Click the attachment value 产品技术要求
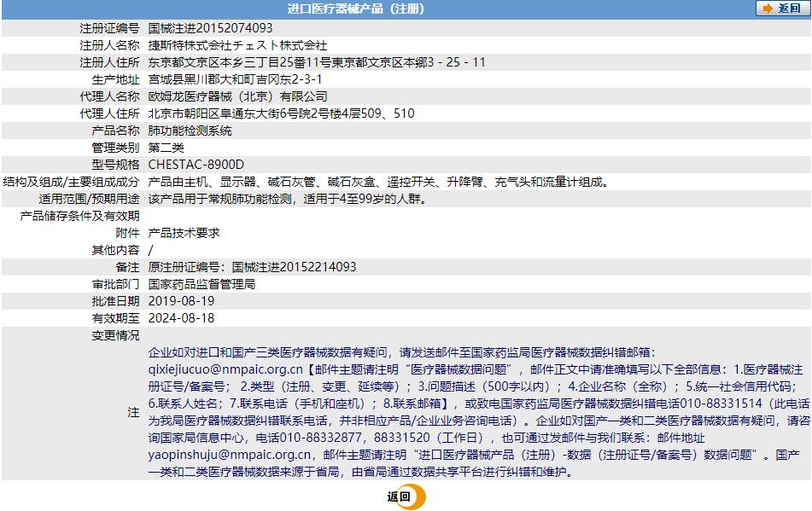This screenshot has height=511, width=812. [x=184, y=233]
